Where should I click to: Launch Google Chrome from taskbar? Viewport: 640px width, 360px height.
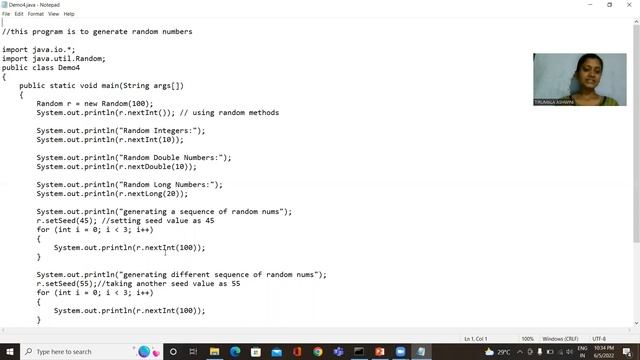pyautogui.click(x=318, y=351)
